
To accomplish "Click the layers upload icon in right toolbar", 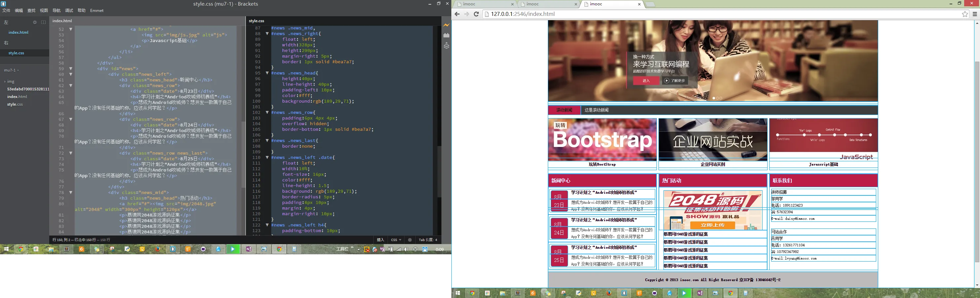I will [x=446, y=46].
